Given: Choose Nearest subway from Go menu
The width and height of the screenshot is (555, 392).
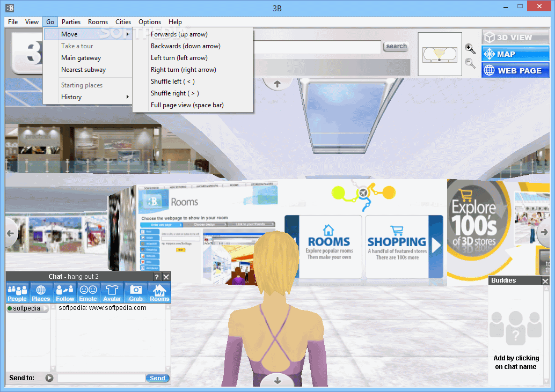Looking at the screenshot, I should pos(88,70).
